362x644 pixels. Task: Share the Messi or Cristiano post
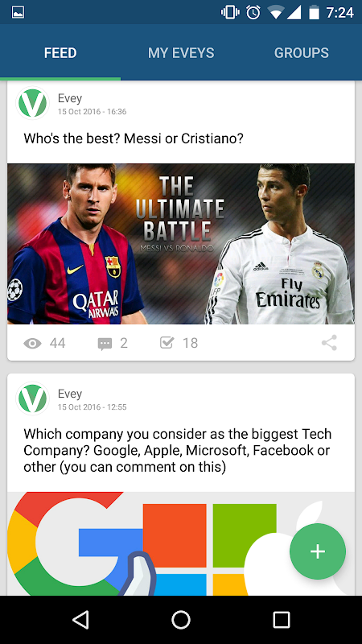point(329,343)
